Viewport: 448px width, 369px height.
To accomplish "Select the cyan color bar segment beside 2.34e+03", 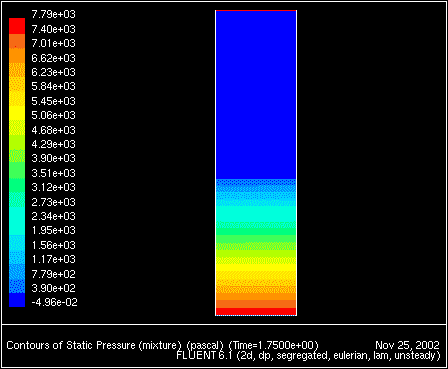I will tap(17, 221).
